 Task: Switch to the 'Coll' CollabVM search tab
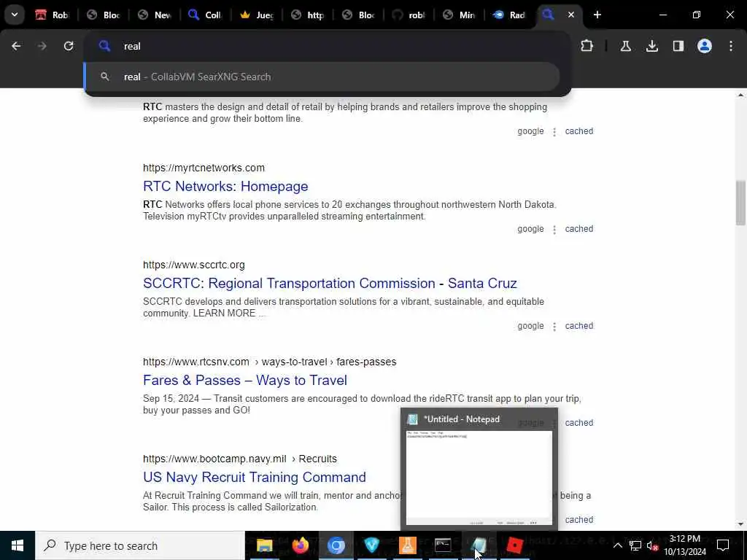[205, 15]
